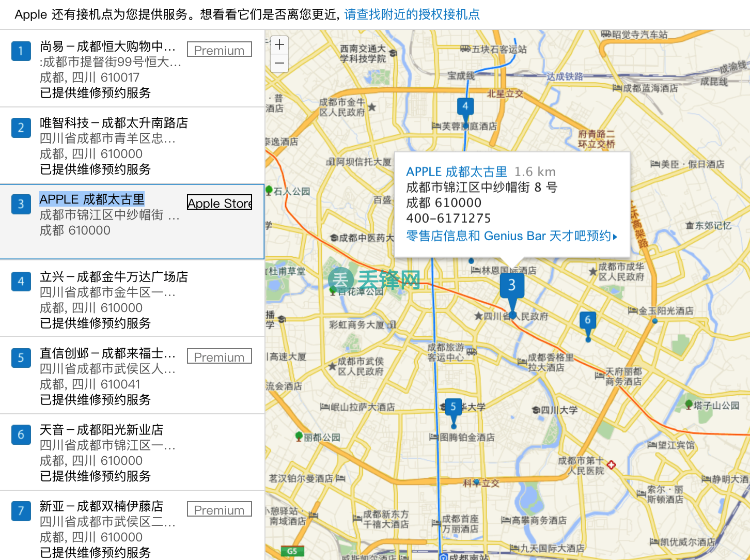This screenshot has height=560, width=750.
Task: Click 五块石客运站 on the map
Action: 499,49
